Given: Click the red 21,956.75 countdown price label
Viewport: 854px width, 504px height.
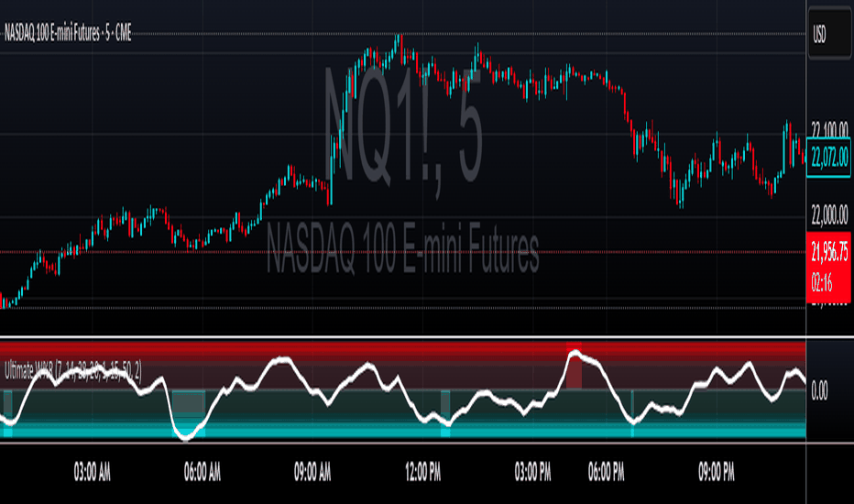Looking at the screenshot, I should point(828,267).
